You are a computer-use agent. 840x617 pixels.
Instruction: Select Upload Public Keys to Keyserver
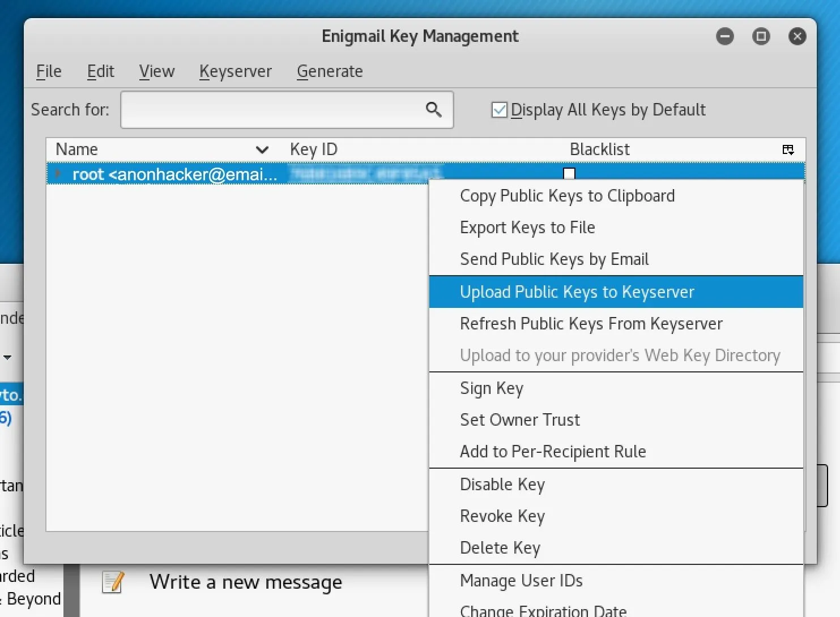point(577,292)
